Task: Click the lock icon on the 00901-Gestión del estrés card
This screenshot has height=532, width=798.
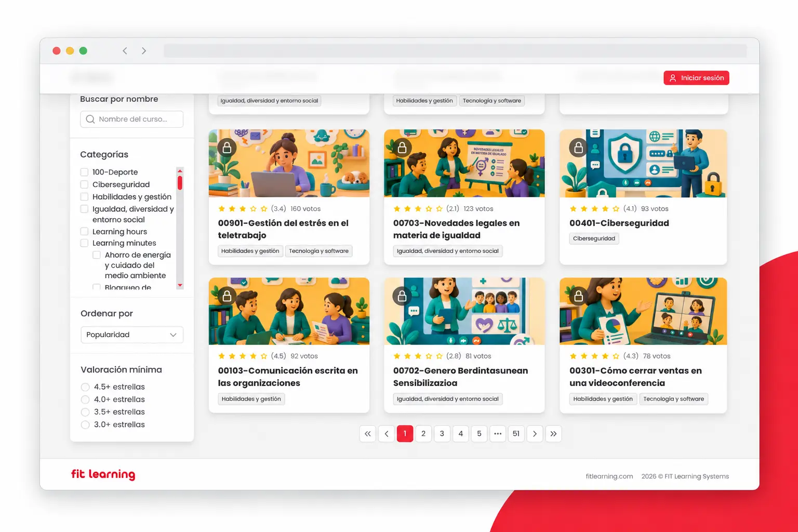Action: click(x=227, y=148)
